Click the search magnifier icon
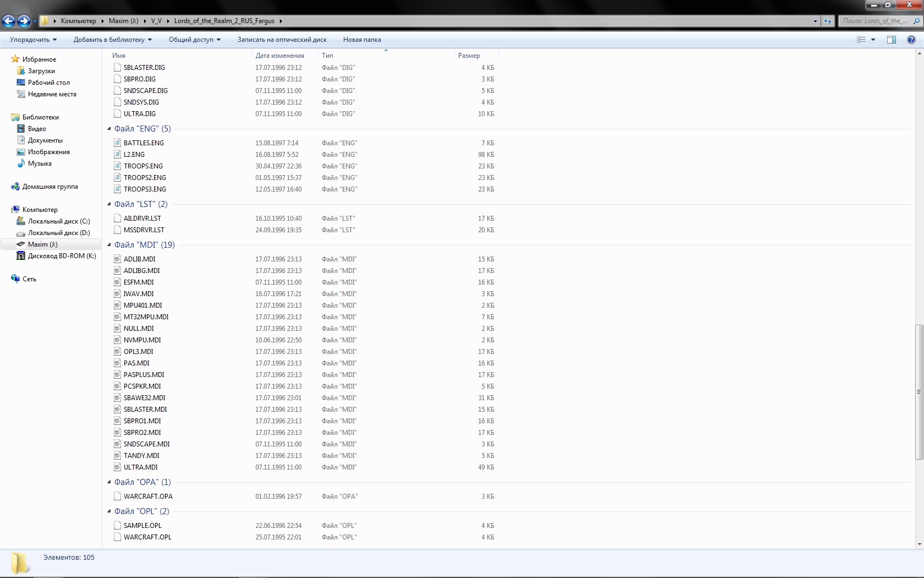The image size is (924, 578). pos(916,21)
